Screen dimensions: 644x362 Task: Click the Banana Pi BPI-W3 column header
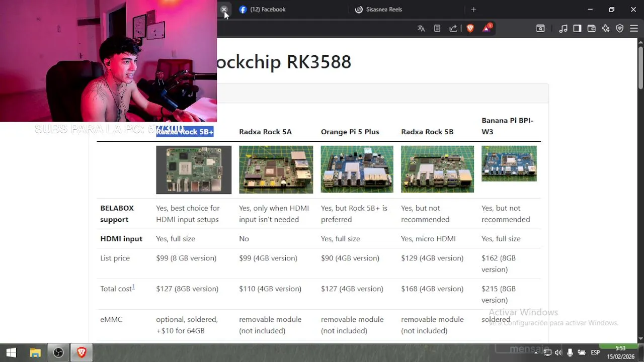[507, 126]
